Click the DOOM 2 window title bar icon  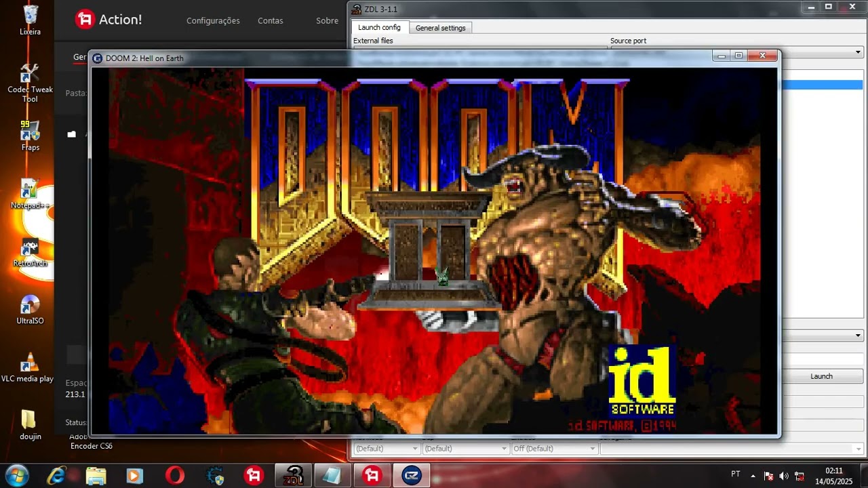tap(98, 58)
